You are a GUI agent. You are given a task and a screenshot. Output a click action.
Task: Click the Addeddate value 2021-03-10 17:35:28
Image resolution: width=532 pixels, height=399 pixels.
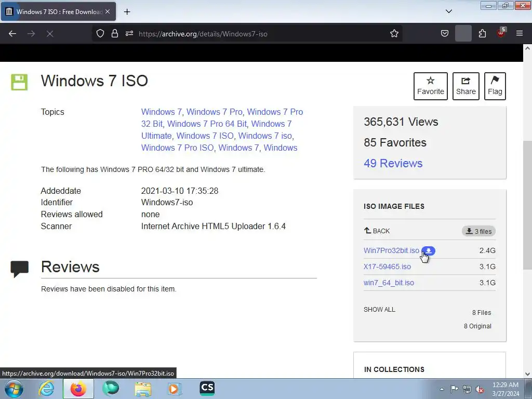179,191
